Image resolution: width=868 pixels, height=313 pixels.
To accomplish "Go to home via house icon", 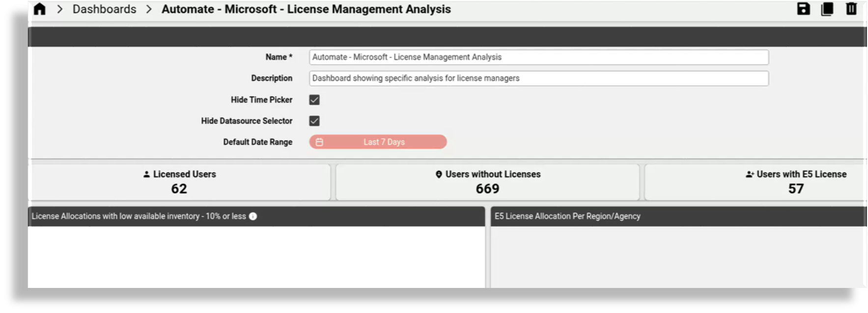I will pyautogui.click(x=40, y=9).
